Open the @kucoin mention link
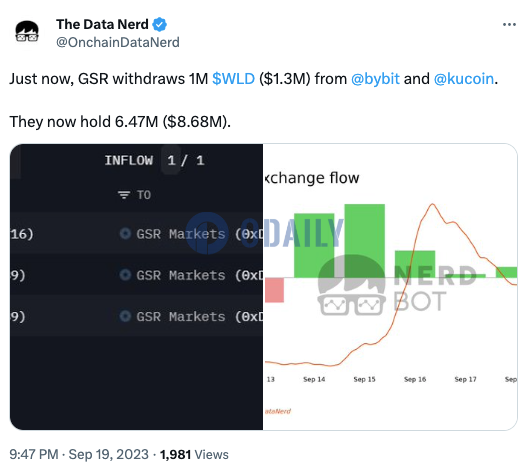529x467 pixels. point(464,79)
